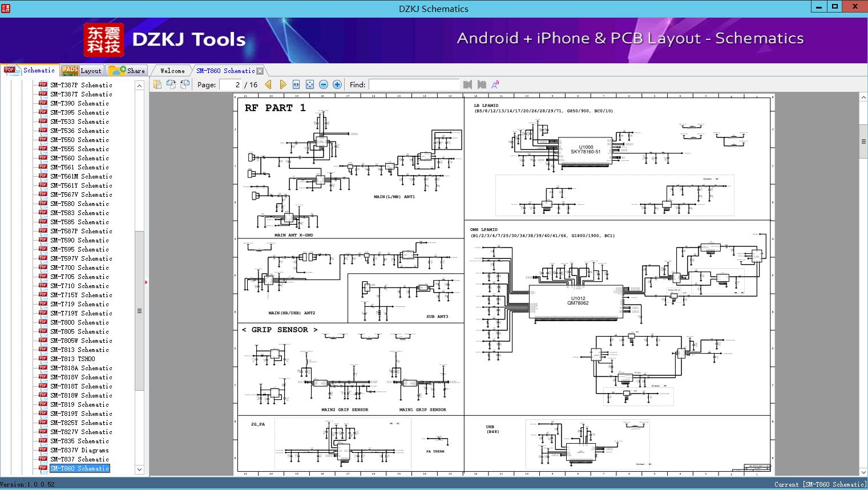Open SM-T835 Schematic from list
The image size is (868, 490).
[79, 441]
